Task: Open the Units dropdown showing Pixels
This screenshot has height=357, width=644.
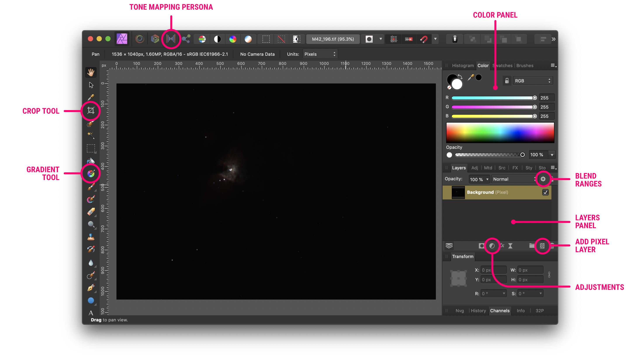Action: point(320,54)
